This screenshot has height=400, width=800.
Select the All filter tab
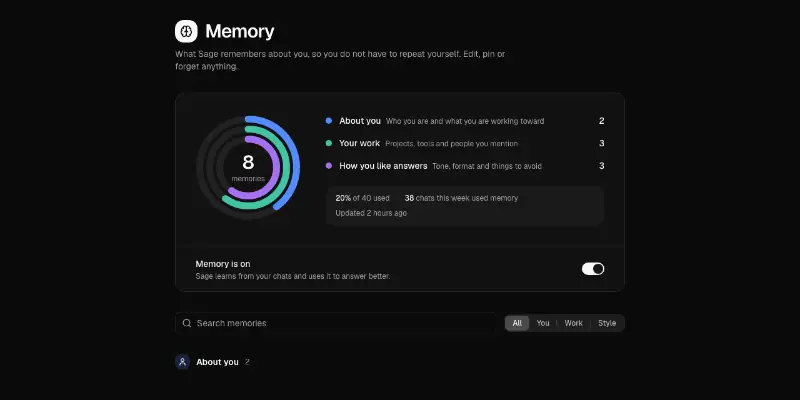(x=517, y=323)
